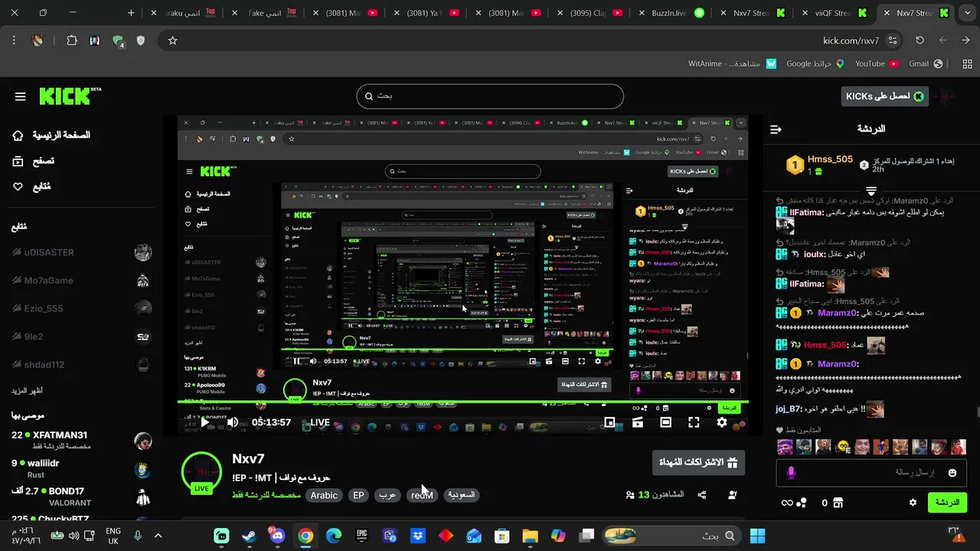Open followed channel 9le2
The width and height of the screenshot is (980, 551).
tap(80, 337)
